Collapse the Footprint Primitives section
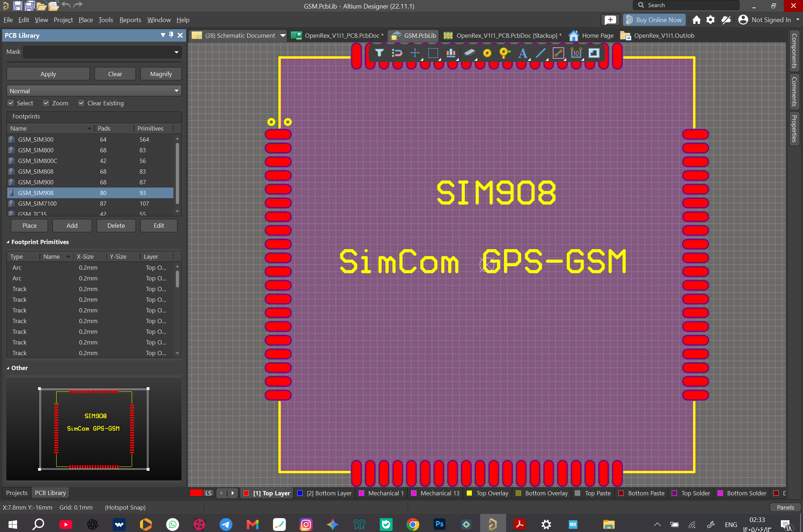The image size is (803, 532). click(x=8, y=242)
